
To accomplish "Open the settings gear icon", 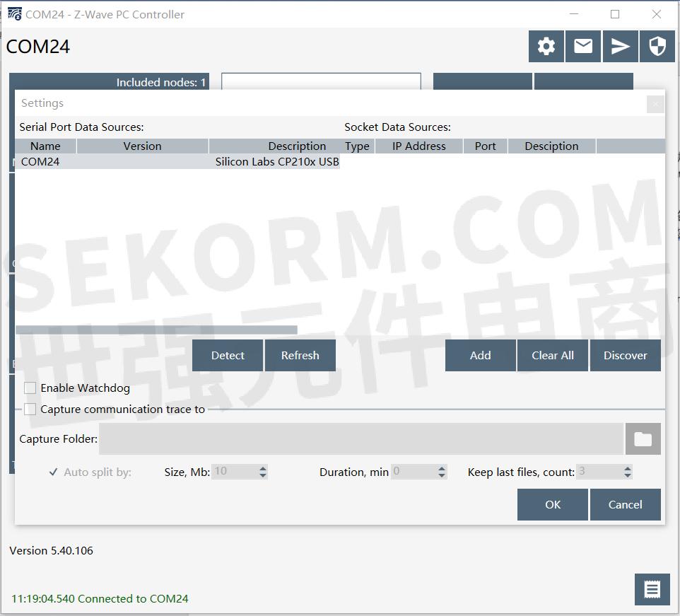I will click(x=546, y=46).
